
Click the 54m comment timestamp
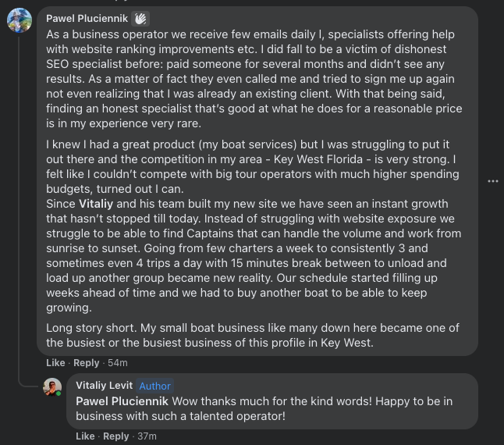click(117, 363)
